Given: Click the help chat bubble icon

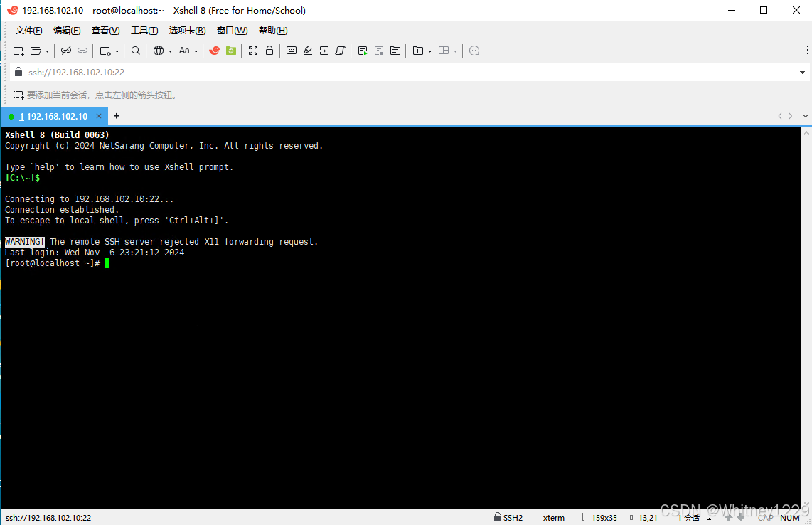Looking at the screenshot, I should pos(474,51).
